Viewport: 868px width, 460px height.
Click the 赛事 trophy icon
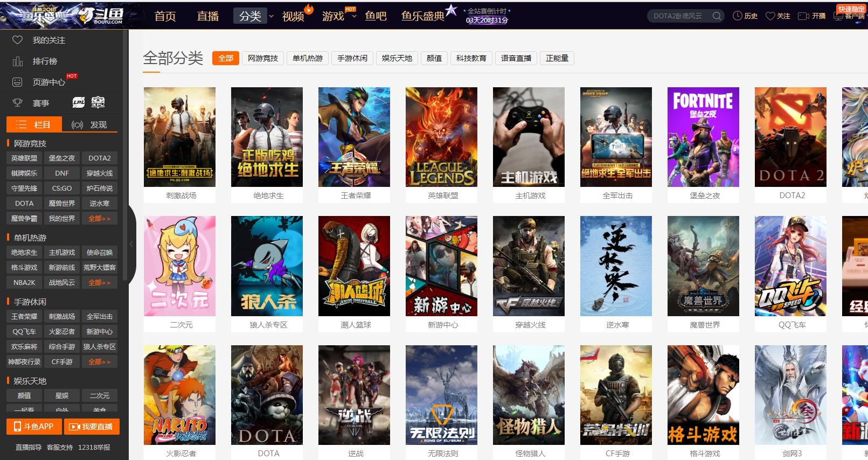pos(17,102)
